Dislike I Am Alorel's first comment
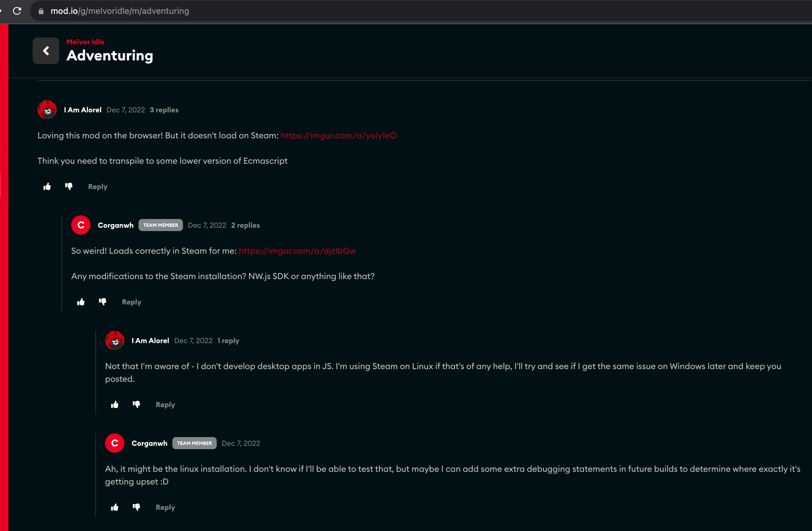This screenshot has height=531, width=812. (x=69, y=186)
